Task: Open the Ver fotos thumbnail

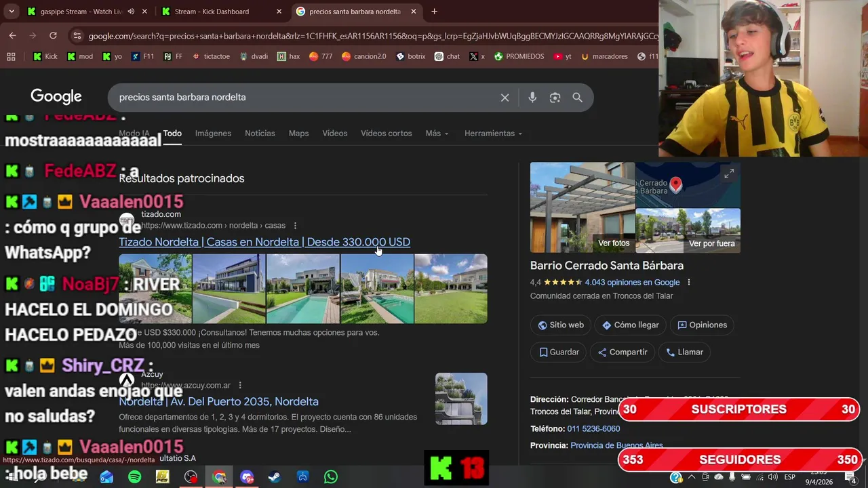Action: 583,207
